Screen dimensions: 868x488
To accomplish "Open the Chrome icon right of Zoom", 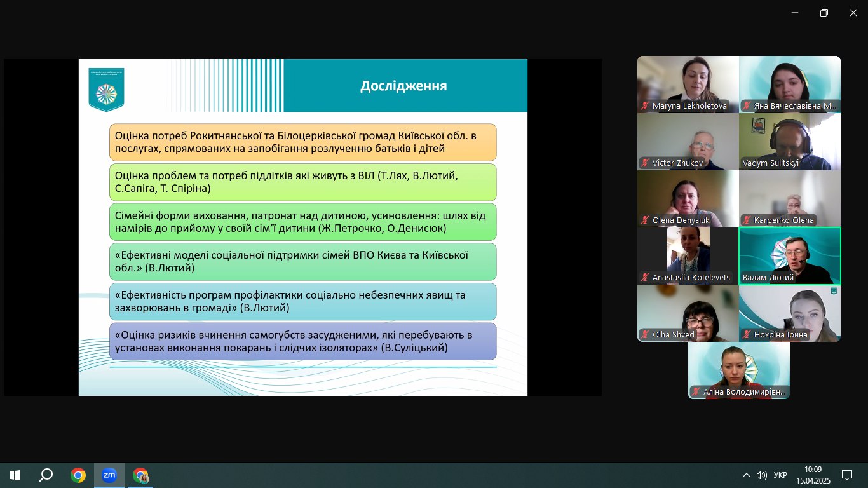I will pyautogui.click(x=140, y=475).
